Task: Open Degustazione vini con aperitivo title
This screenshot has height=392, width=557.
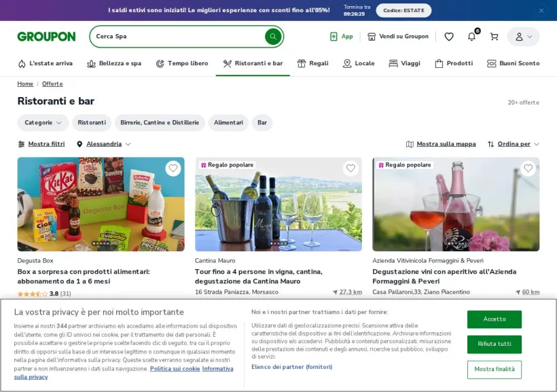Action: 444,276
